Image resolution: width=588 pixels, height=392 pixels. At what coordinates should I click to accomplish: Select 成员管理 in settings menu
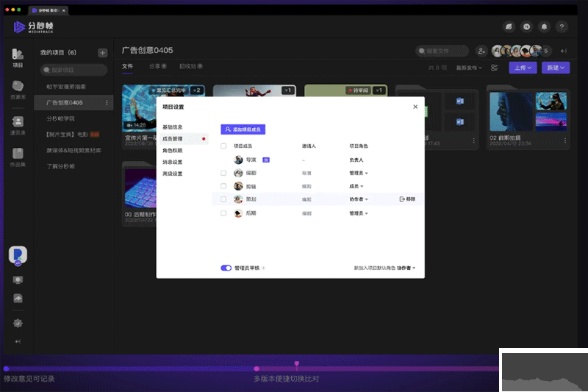pyautogui.click(x=183, y=139)
